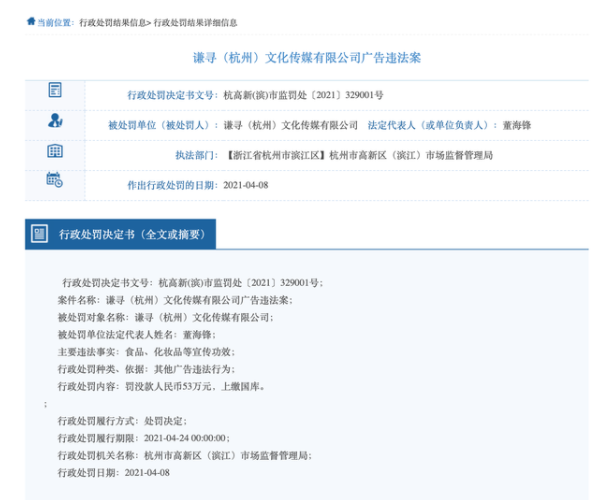Viewport: 597px width, 500px height.
Task: Select the 行政处罚决定书（全文或摘要）tab
Action: coord(120,234)
